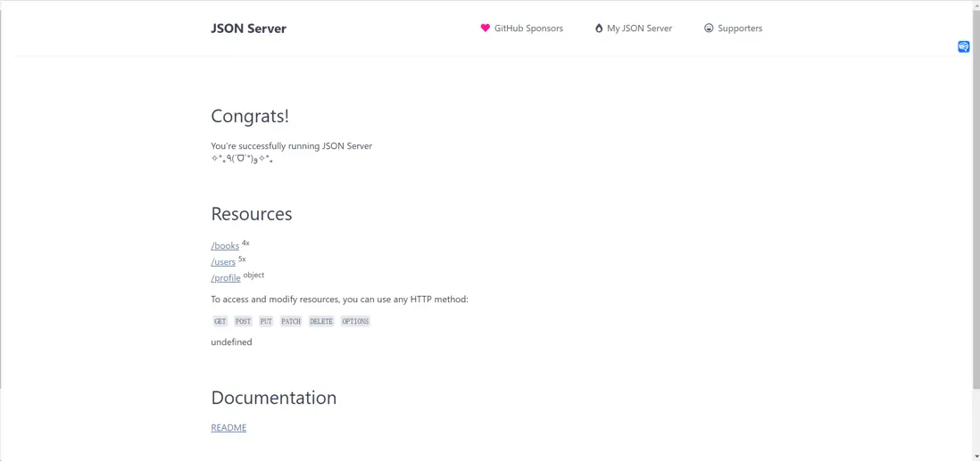
Task: Click the OPTIONS method tag
Action: 355,322
